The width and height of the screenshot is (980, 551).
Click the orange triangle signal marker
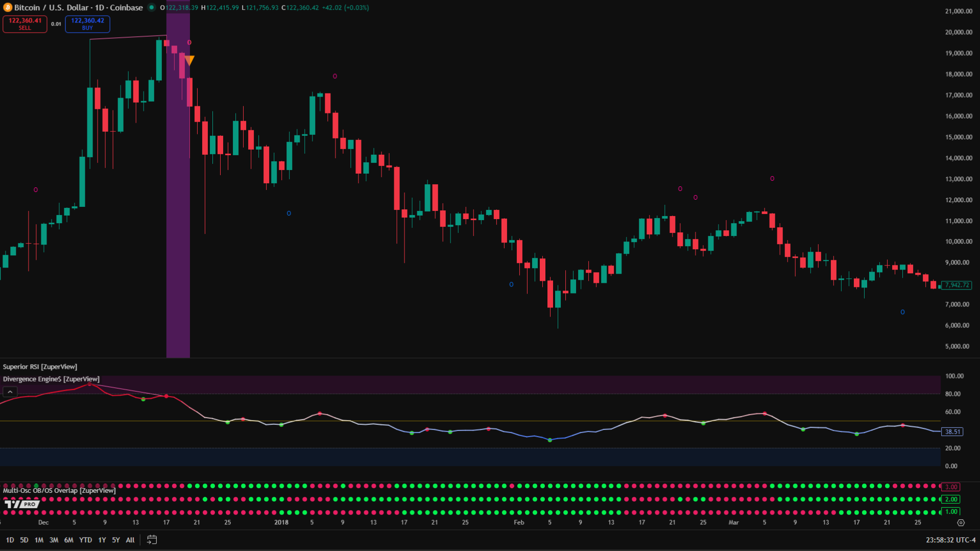click(x=189, y=61)
